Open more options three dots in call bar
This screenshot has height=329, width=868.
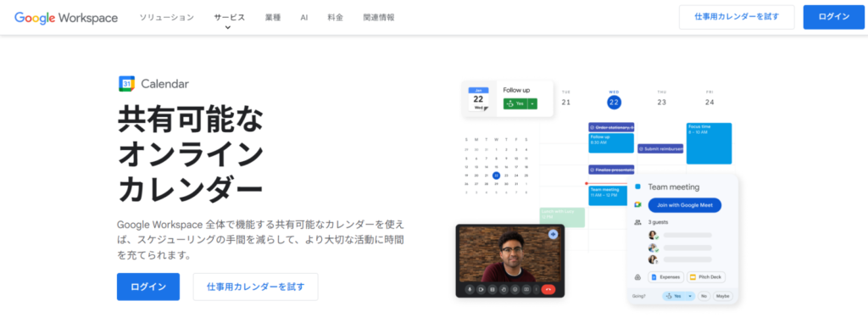(x=536, y=289)
